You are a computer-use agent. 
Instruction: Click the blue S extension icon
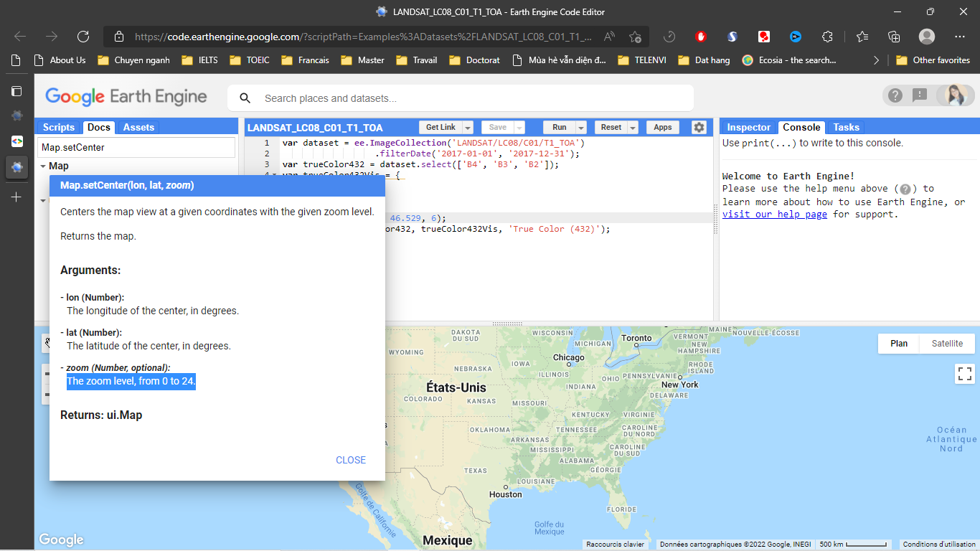click(x=732, y=37)
